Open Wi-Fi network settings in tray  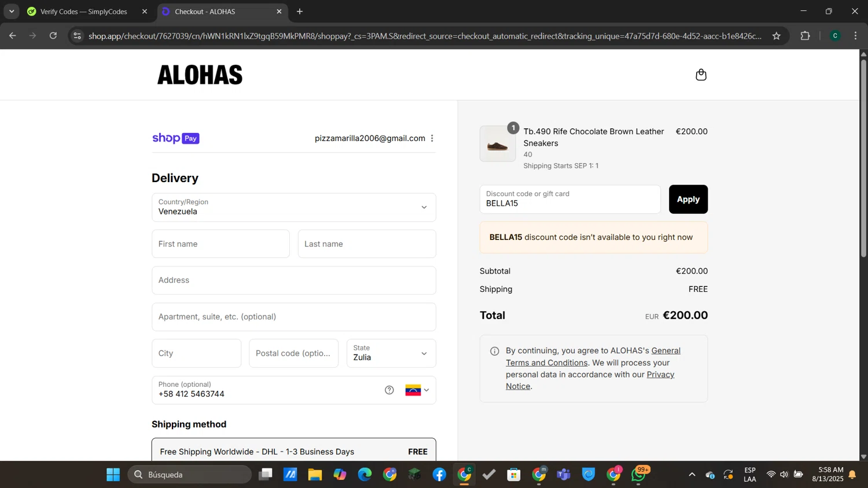[x=771, y=475]
